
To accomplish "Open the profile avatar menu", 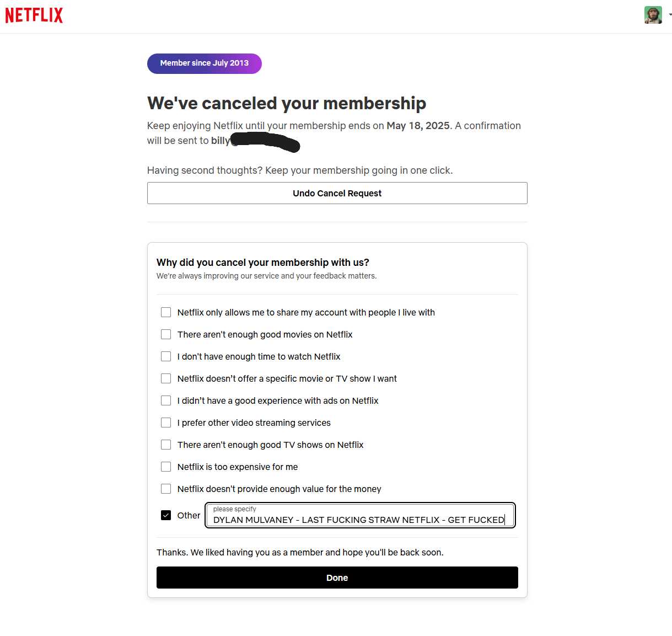I will (653, 15).
